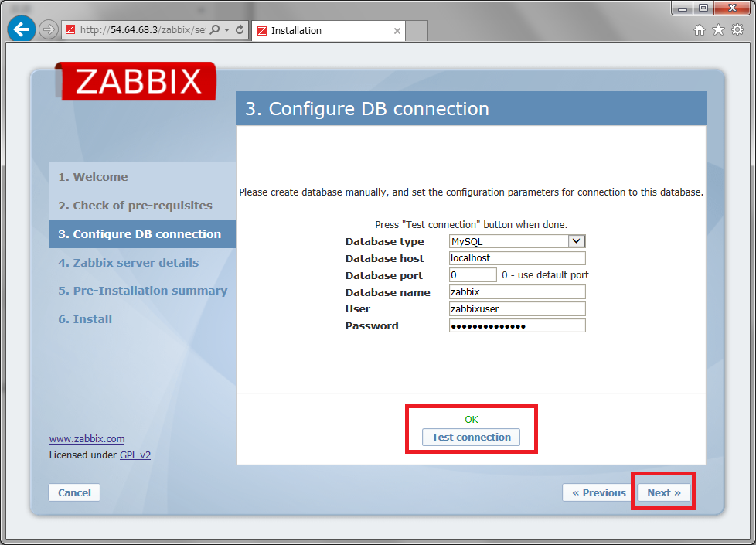This screenshot has width=756, height=545.
Task: Cancel the installation wizard
Action: pos(74,492)
